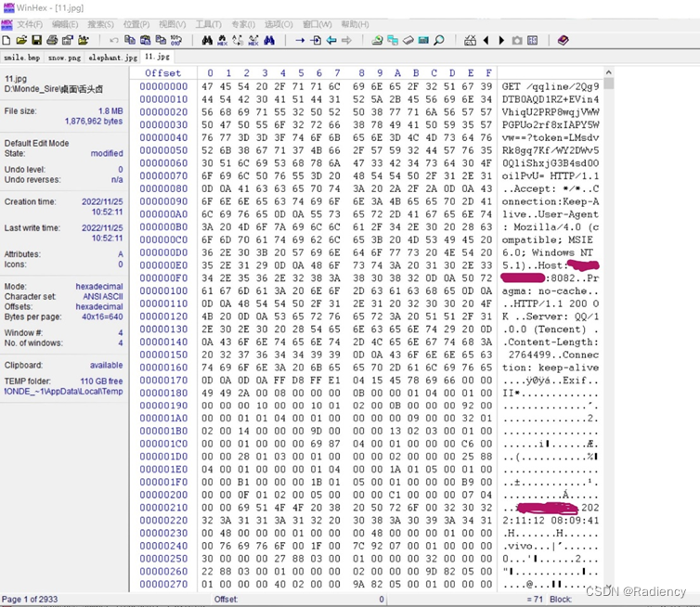Click the Properties icon beside the printer
This screenshot has height=607, width=700.
(x=68, y=41)
